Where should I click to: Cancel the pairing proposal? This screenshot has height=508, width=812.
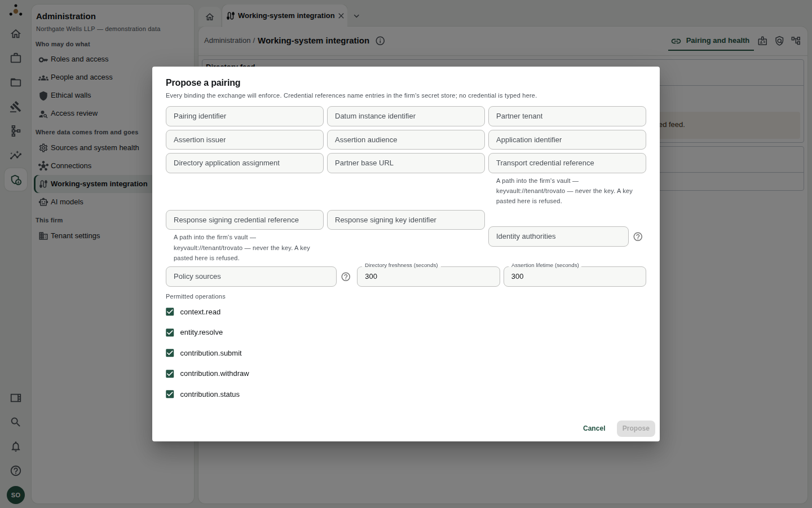click(x=594, y=428)
